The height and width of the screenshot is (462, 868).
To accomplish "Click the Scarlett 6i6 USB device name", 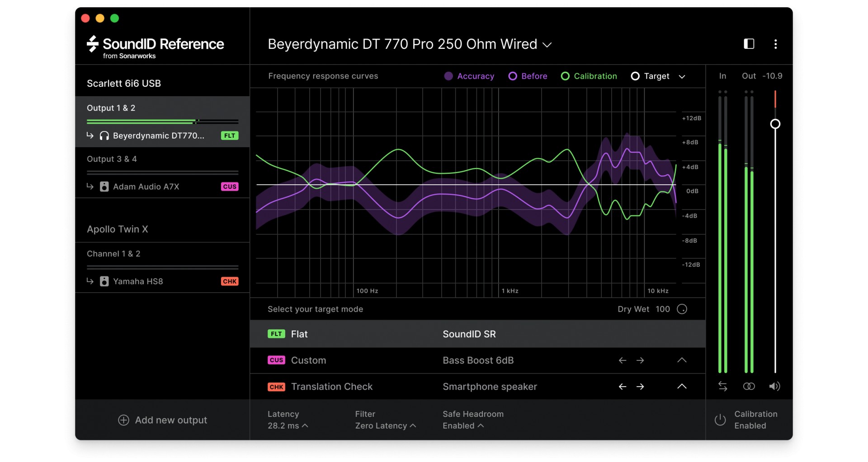I will (124, 84).
